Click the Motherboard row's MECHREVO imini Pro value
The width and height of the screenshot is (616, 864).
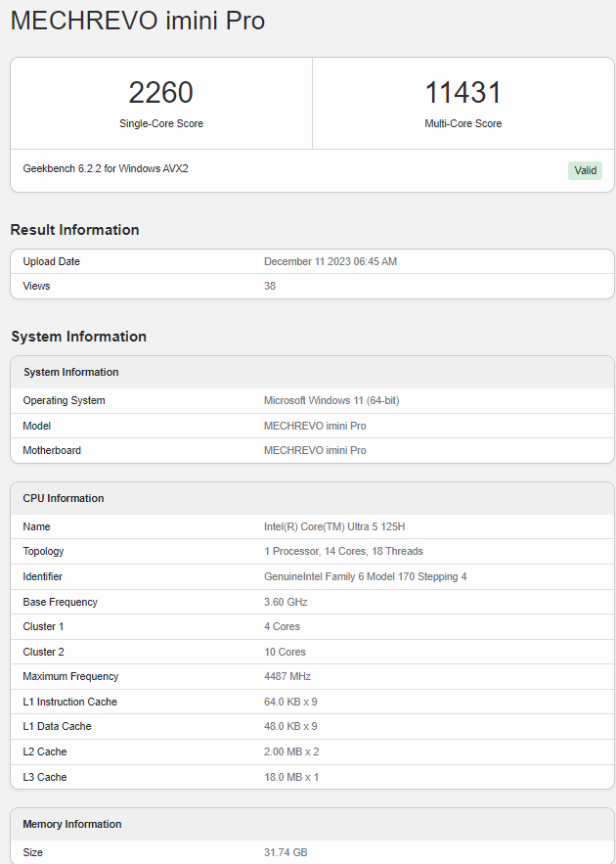click(x=315, y=450)
